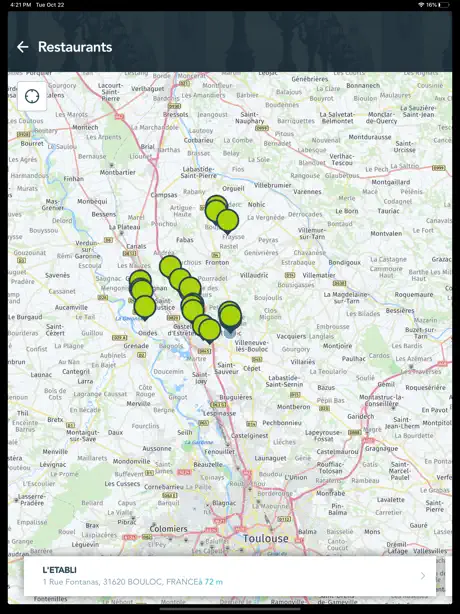Tap the battery indicator in status bar
460x614 pixels.
(x=444, y=5)
